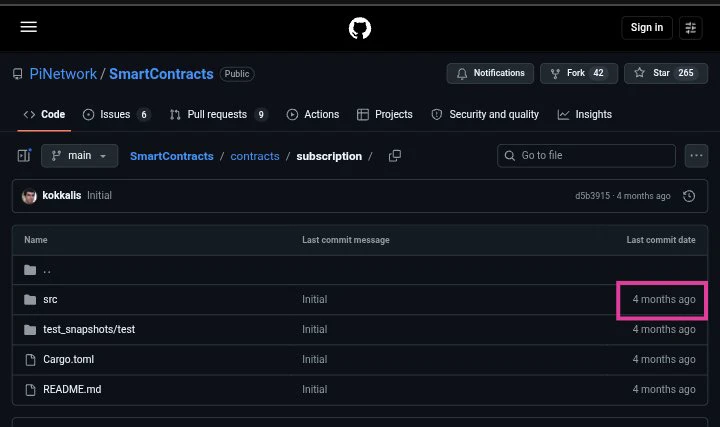Fork the repository with the Fork button

(579, 73)
